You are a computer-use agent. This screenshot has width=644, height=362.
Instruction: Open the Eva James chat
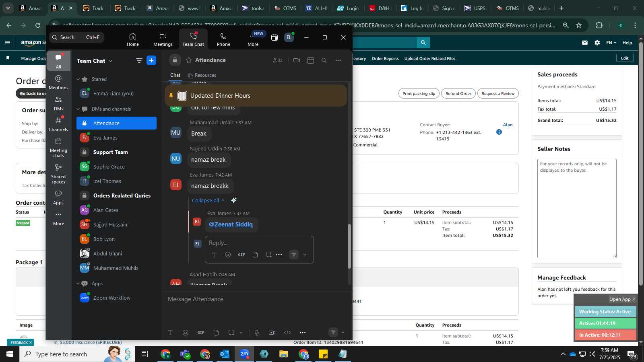pos(116,138)
